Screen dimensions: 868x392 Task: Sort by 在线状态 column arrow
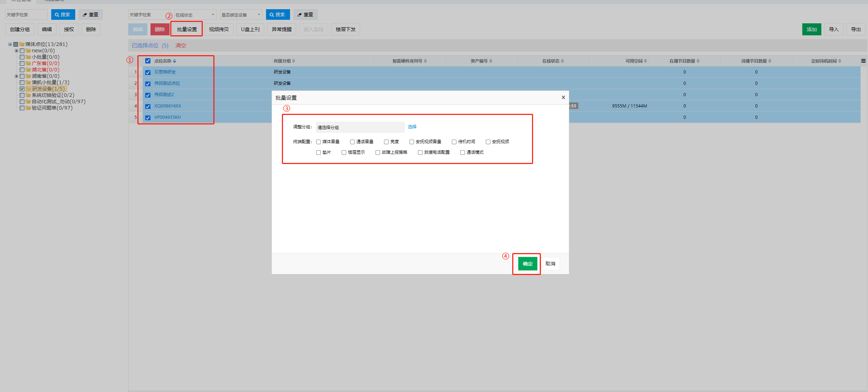coord(562,61)
